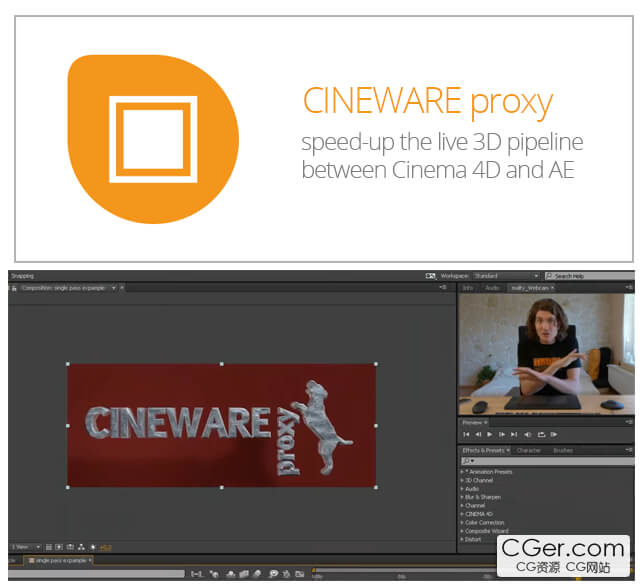Screen dimensions: 640x587
Task: Expand the Color Correction category
Action: [x=462, y=523]
